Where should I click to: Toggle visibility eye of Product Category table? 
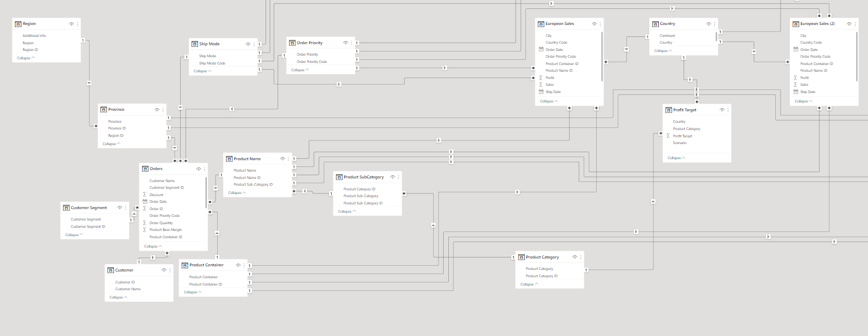pyautogui.click(x=574, y=257)
